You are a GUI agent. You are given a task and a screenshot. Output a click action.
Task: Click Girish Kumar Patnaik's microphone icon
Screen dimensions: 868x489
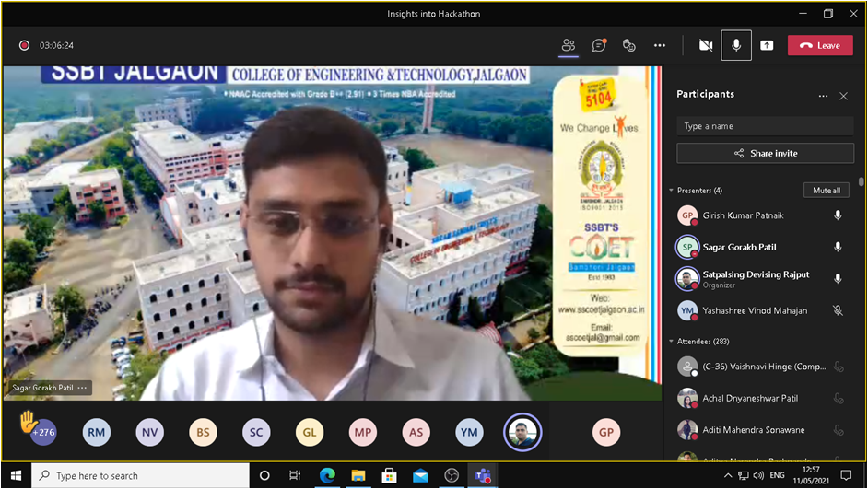839,215
